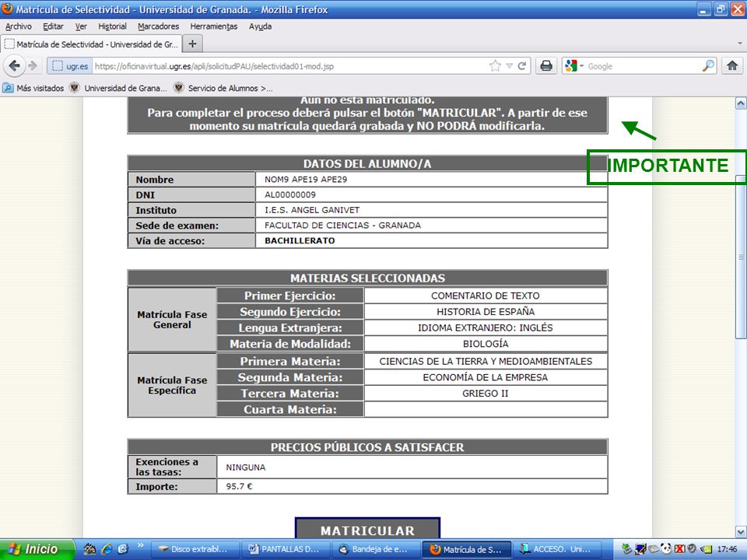
Task: Click Matrícula de S... taskbar button
Action: (x=466, y=549)
